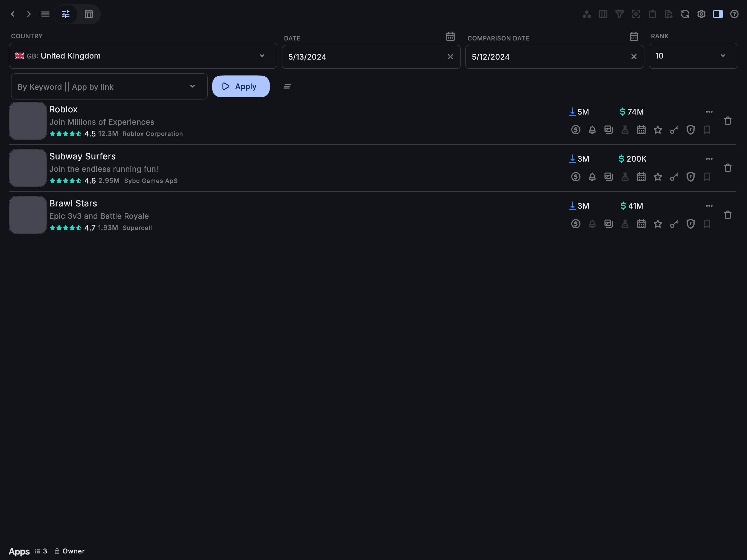Image resolution: width=747 pixels, height=560 pixels.
Task: Click the key icon for Roblox
Action: click(674, 130)
